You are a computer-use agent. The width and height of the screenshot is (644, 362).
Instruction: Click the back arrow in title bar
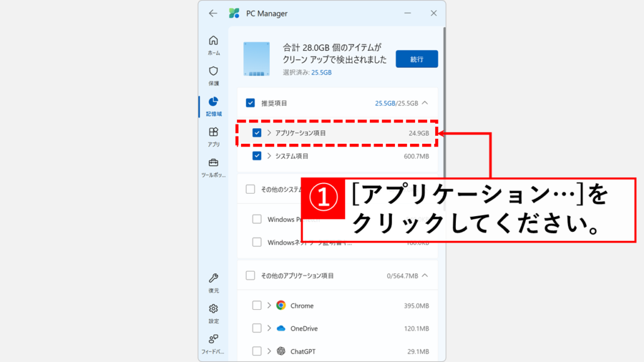pos(213,13)
